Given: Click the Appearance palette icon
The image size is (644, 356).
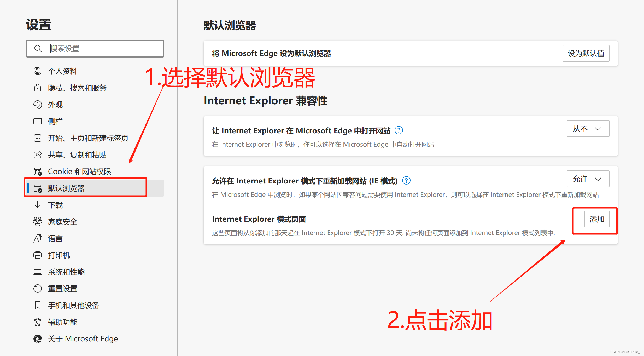Looking at the screenshot, I should tap(38, 105).
